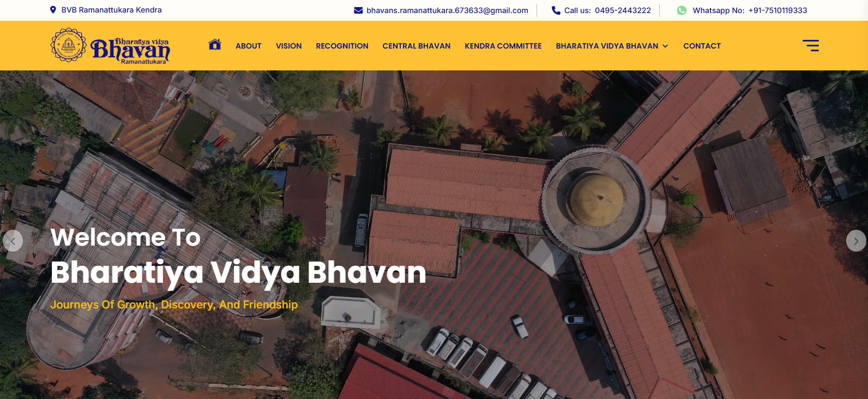Expand the Bharatiya Vidya Bhavan dropdown chevron

coord(665,46)
